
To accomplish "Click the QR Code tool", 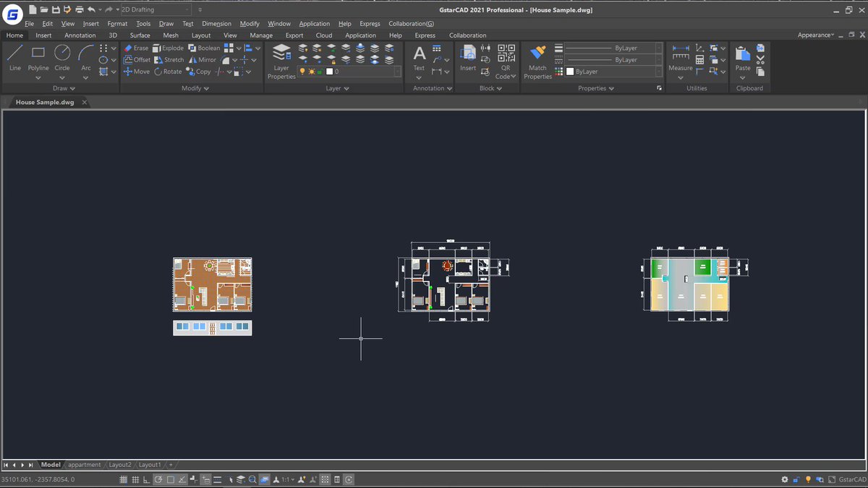I will (505, 61).
